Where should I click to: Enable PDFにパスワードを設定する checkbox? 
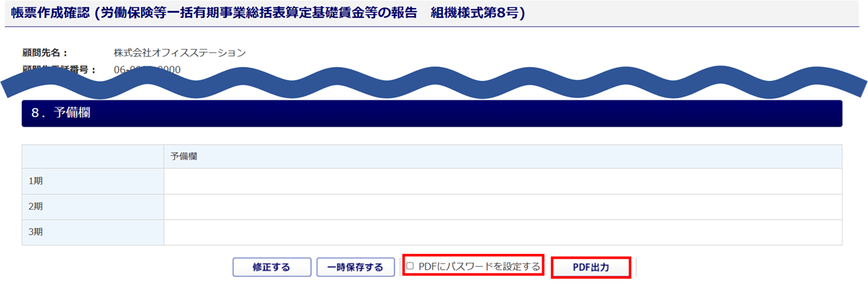click(410, 267)
